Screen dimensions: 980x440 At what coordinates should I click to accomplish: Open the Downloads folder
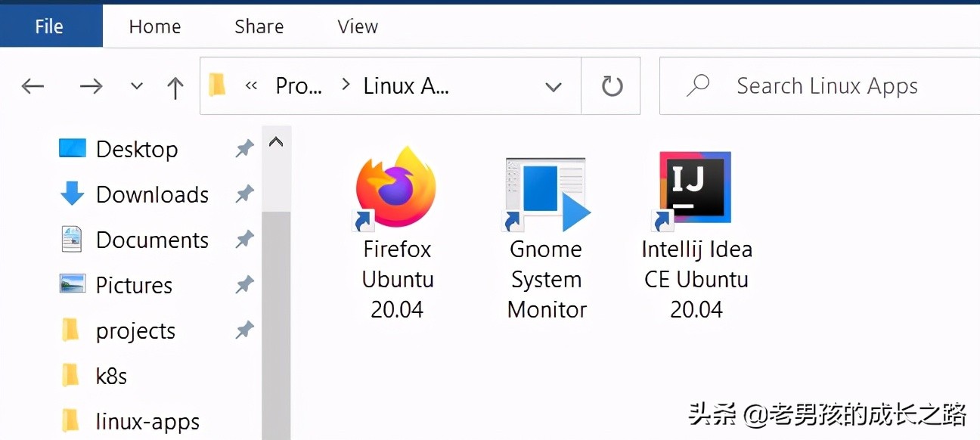(151, 194)
